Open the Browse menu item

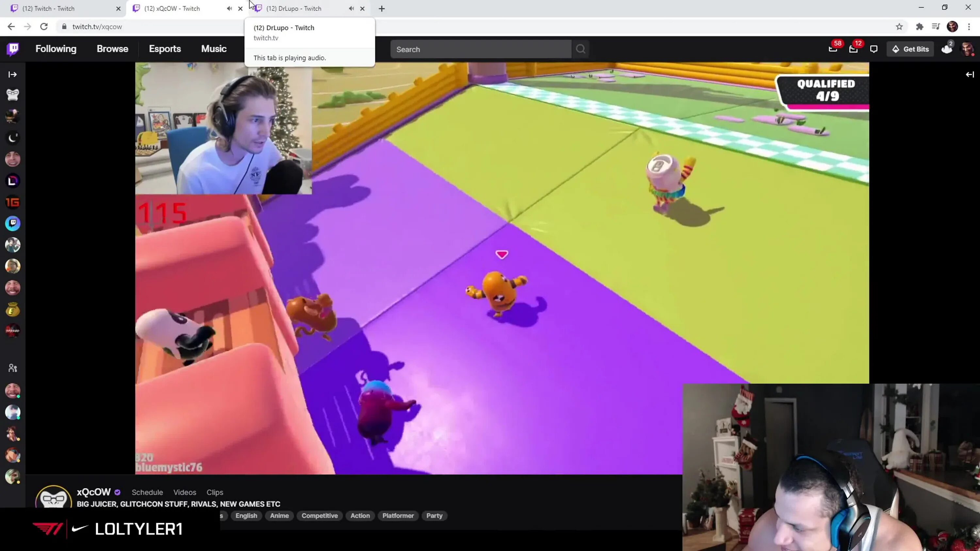pyautogui.click(x=112, y=49)
